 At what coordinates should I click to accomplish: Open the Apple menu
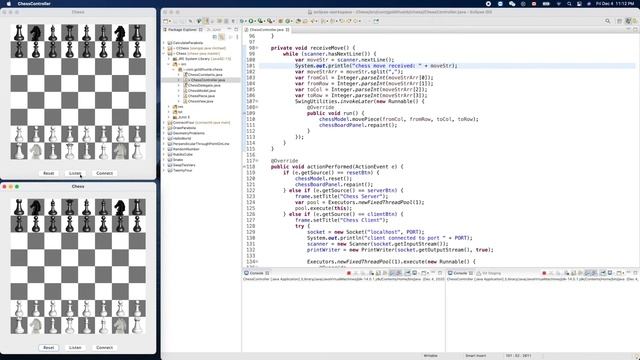pyautogui.click(x=8, y=4)
